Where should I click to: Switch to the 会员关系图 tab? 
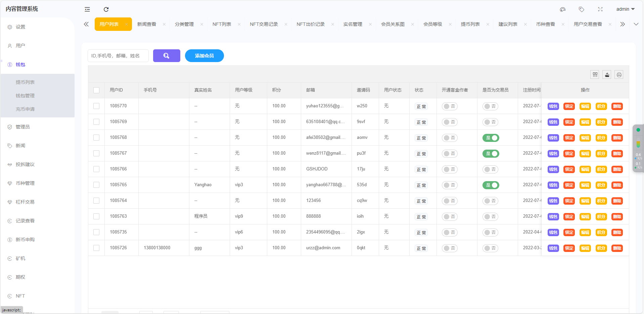point(393,24)
